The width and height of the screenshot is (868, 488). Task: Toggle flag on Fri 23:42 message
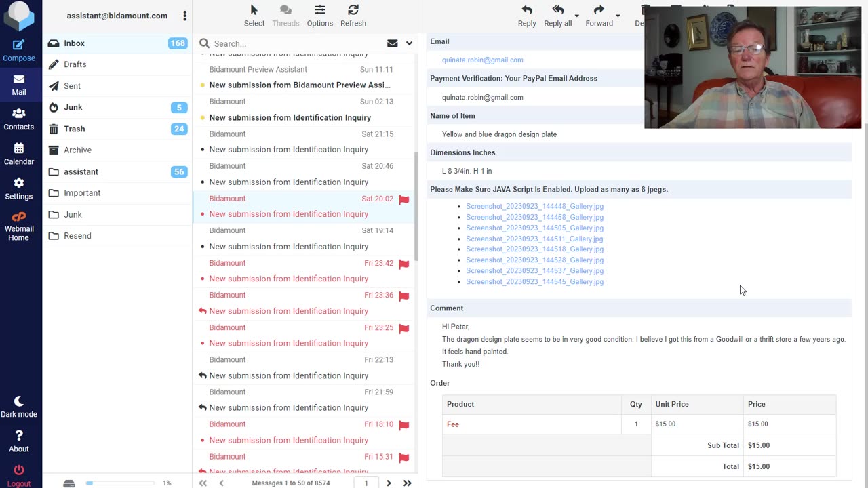pyautogui.click(x=404, y=264)
